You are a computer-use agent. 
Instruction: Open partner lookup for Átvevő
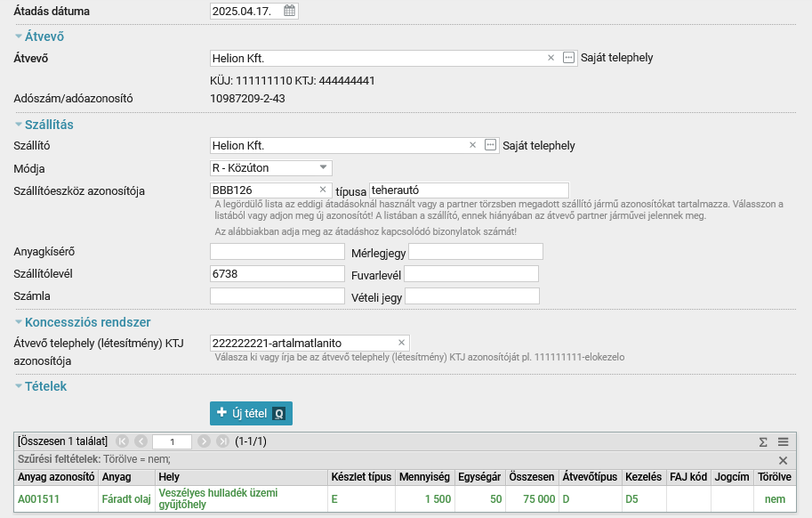tap(568, 58)
